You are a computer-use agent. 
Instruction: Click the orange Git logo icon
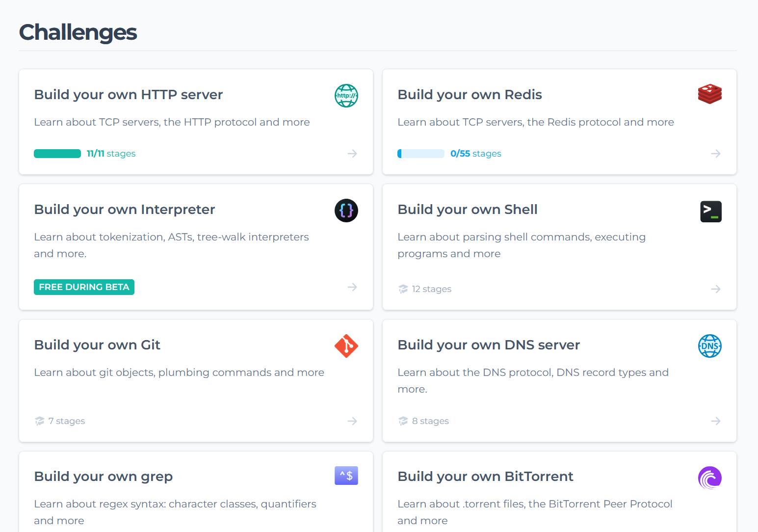[346, 346]
